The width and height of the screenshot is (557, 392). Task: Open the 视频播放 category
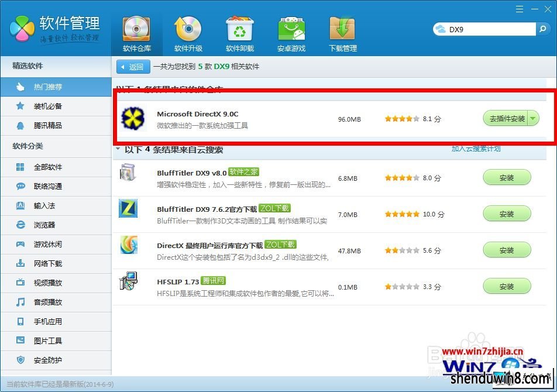click(x=56, y=283)
